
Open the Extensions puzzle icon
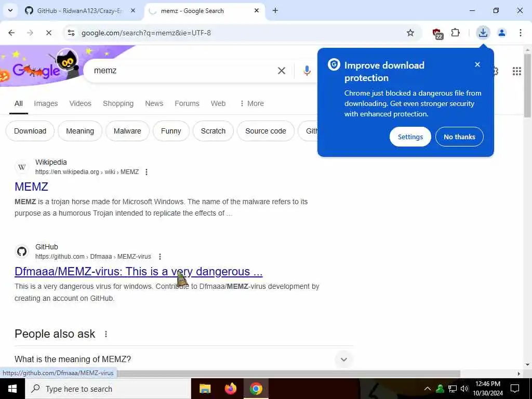tap(455, 33)
